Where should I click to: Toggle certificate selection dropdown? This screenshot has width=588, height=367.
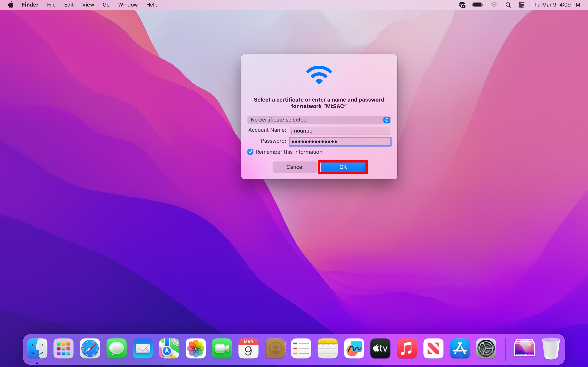[x=386, y=120]
